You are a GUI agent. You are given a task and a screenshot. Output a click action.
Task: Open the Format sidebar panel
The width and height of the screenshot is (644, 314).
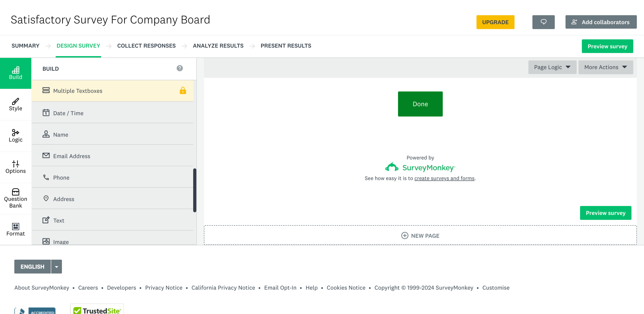[x=16, y=229]
